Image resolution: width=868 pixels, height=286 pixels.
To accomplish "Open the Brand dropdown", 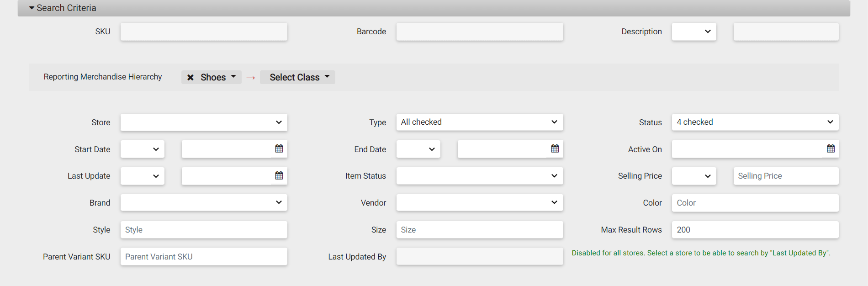I will tap(204, 202).
